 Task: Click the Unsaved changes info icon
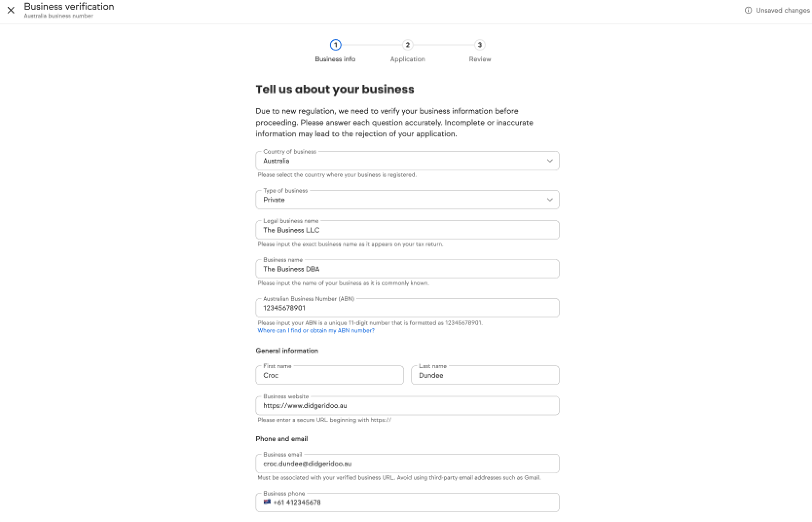click(x=748, y=10)
